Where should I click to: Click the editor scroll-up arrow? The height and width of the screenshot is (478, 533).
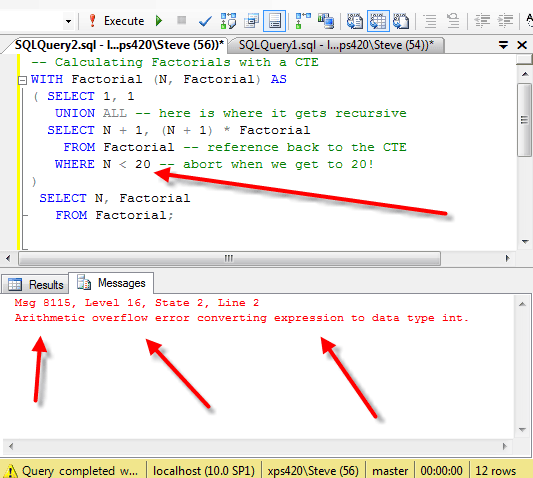tap(525, 74)
